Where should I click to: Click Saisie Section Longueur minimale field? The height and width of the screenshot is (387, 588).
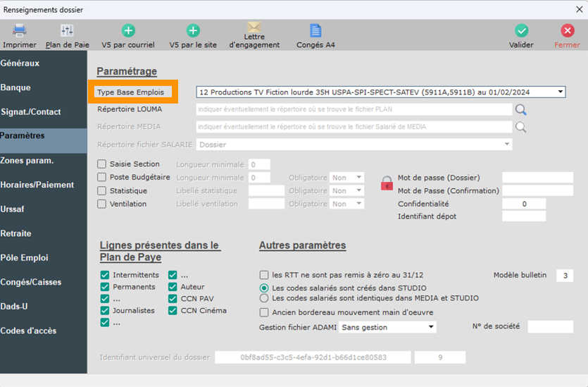coord(259,164)
